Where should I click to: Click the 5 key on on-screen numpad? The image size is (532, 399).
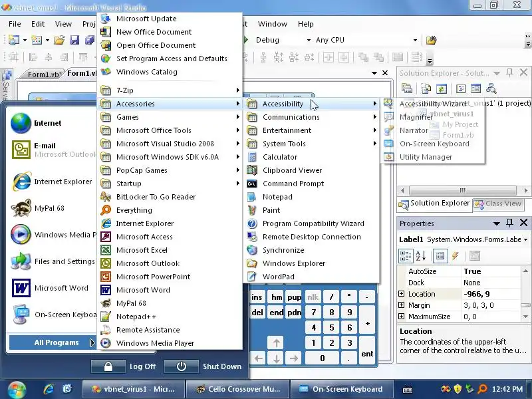(331, 327)
